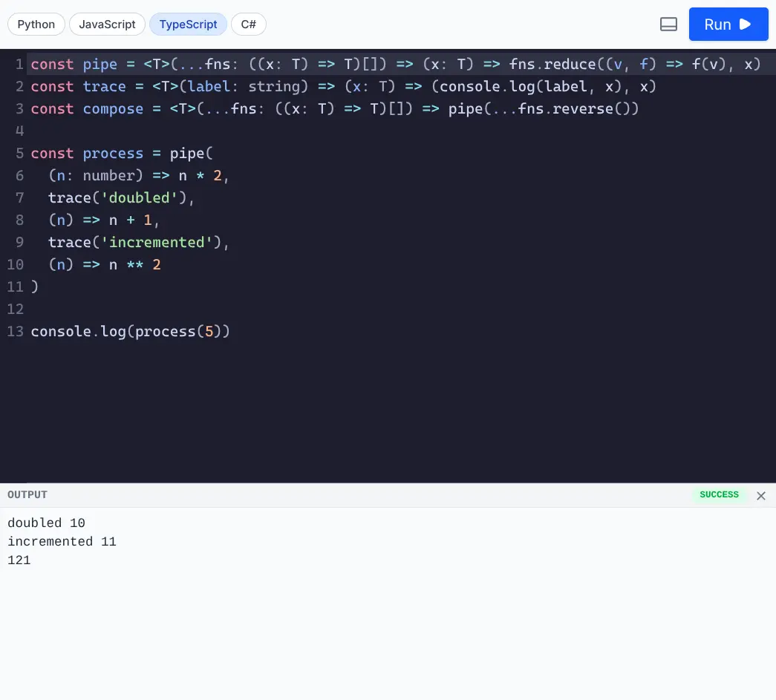The image size is (776, 700).
Task: Click line number 13 in the gutter
Action: click(16, 332)
